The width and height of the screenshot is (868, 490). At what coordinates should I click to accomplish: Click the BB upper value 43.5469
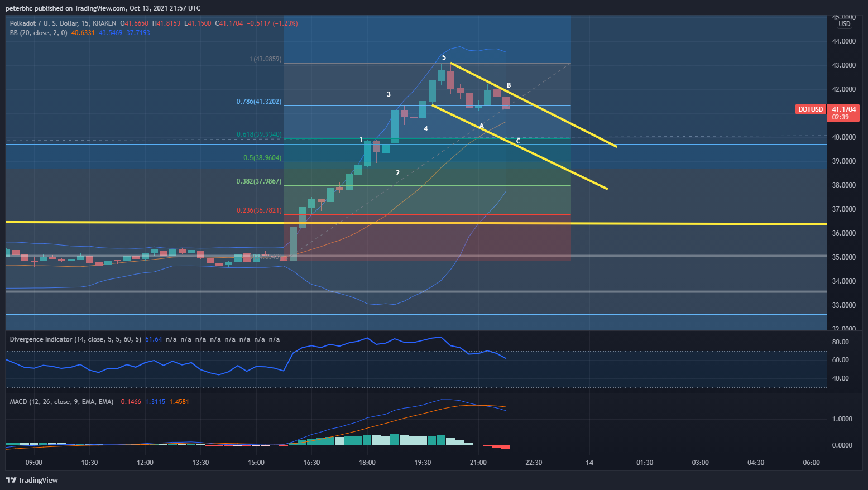pyautogui.click(x=111, y=33)
